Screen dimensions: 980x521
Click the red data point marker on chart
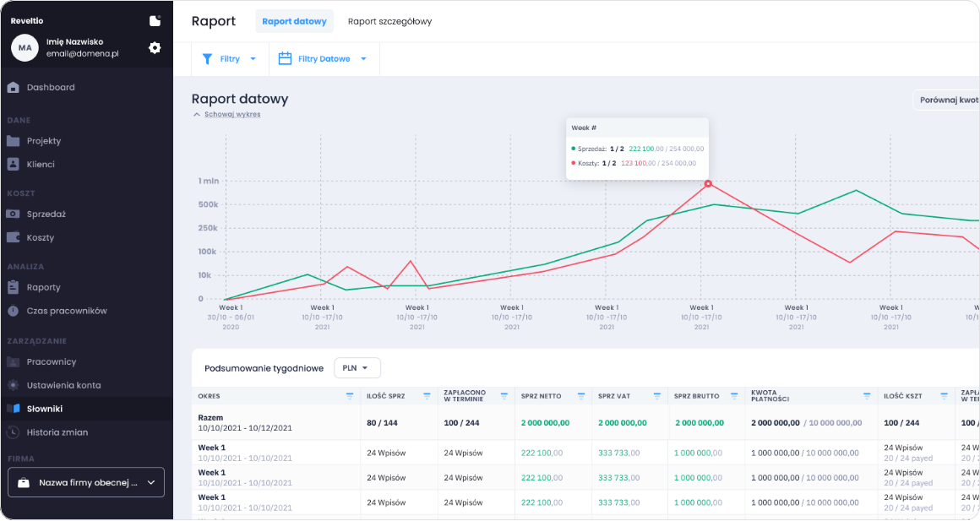(x=708, y=183)
